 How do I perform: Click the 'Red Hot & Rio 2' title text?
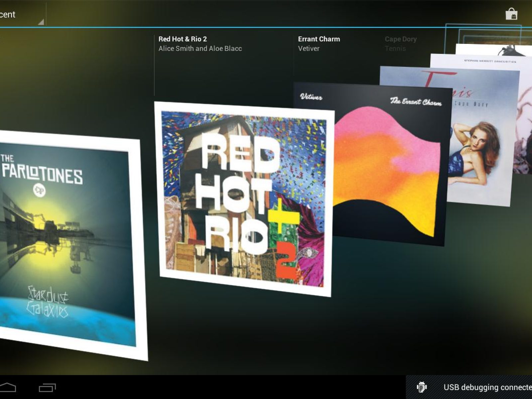[183, 39]
